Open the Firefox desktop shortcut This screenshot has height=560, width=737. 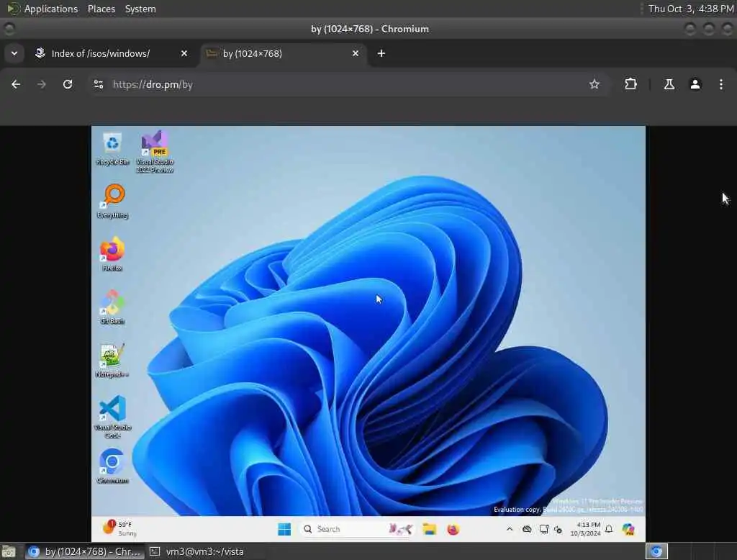click(112, 254)
